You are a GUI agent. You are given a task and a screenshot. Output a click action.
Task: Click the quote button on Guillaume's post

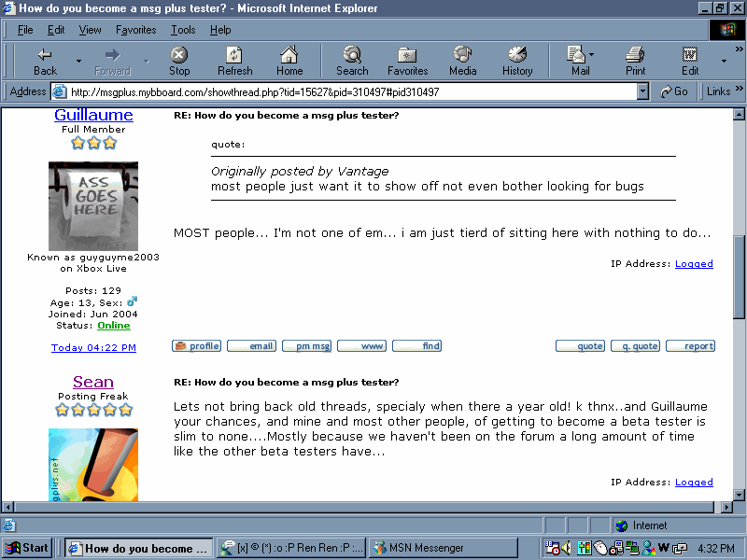(580, 346)
